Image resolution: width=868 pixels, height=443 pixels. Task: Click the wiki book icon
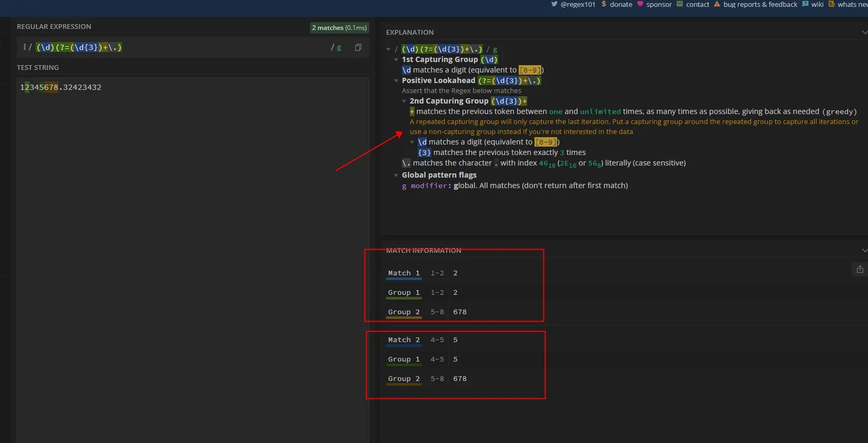click(805, 4)
